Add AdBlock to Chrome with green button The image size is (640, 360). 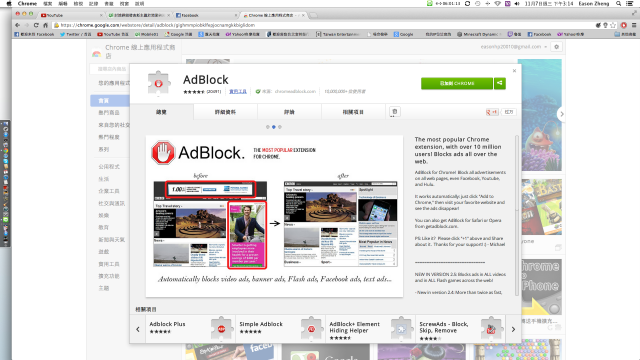coord(457,83)
